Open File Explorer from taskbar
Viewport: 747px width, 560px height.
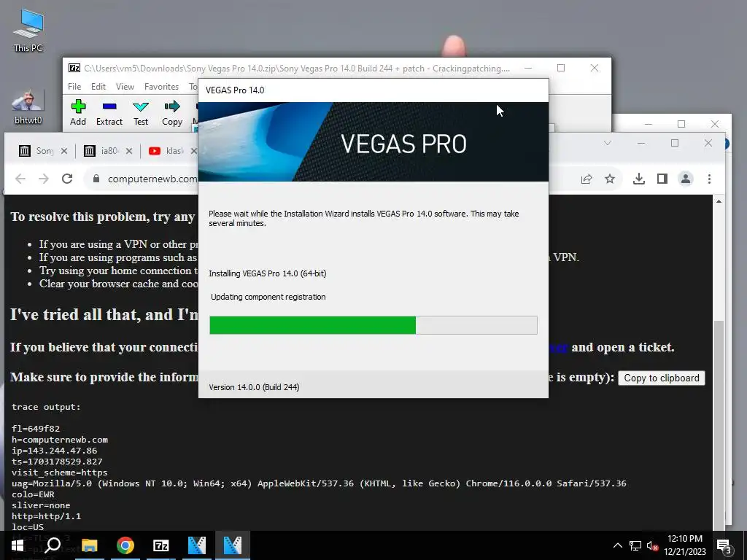click(89, 545)
